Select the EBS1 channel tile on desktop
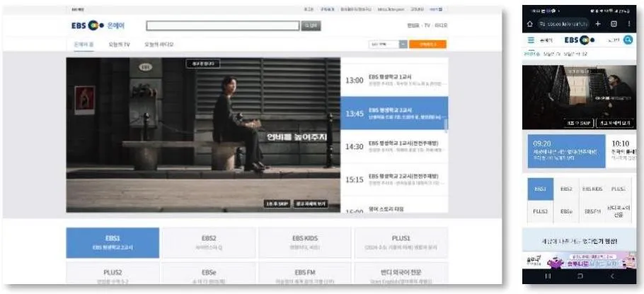 click(x=113, y=242)
